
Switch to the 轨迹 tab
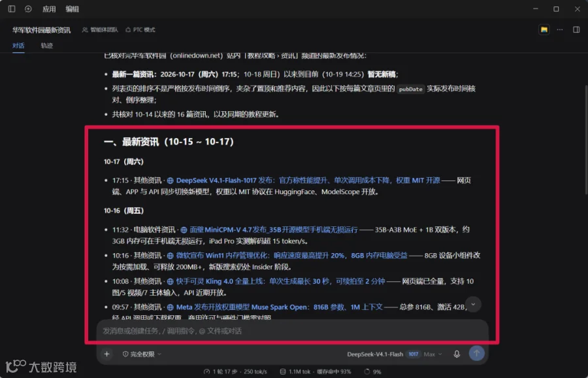click(x=46, y=45)
